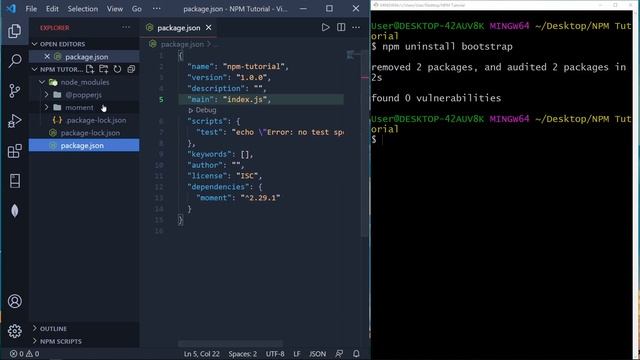Click package.json in the breadcrumb

[x=182, y=44]
